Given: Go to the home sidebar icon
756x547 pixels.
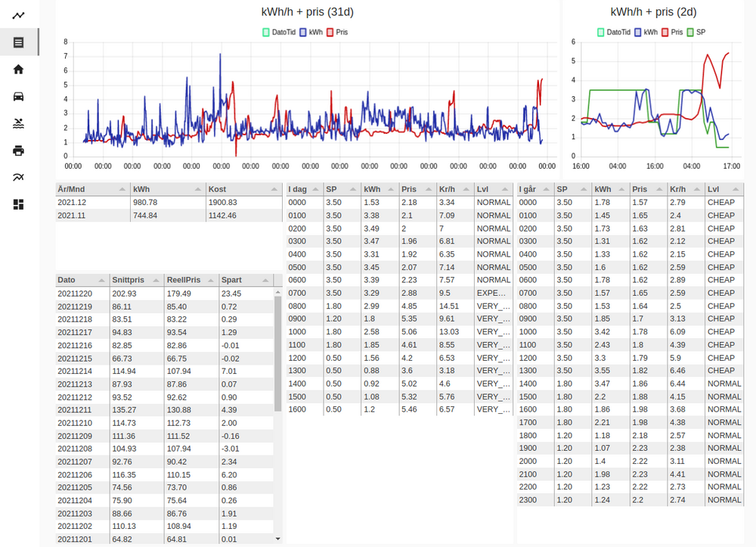Looking at the screenshot, I should coord(19,70).
